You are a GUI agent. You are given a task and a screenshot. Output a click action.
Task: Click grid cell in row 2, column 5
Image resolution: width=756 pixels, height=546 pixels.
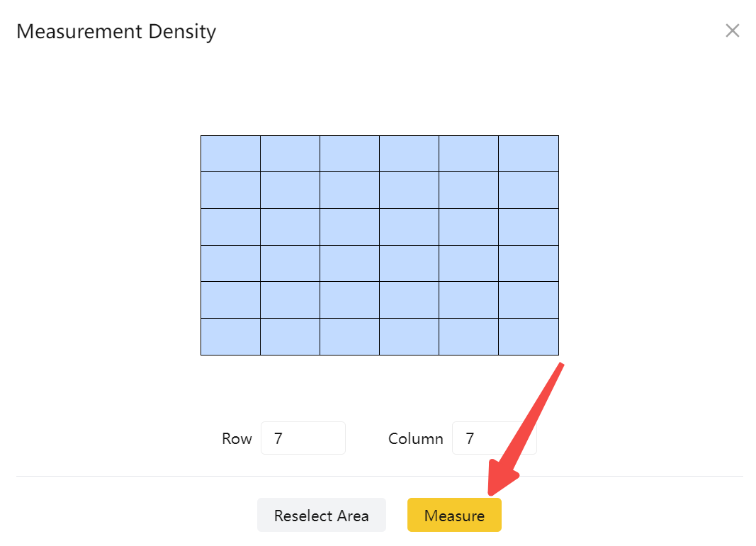[469, 190]
